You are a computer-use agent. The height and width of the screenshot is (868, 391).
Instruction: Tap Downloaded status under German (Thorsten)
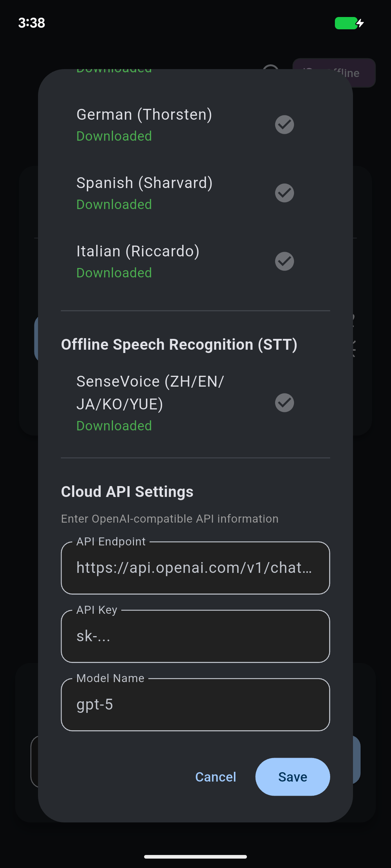(114, 136)
